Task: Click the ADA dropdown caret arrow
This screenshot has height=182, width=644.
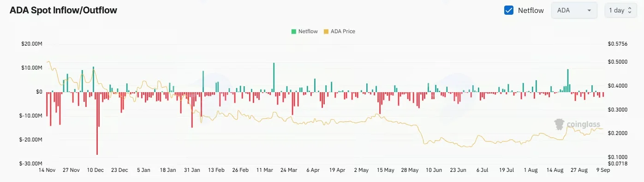Action: coord(589,11)
